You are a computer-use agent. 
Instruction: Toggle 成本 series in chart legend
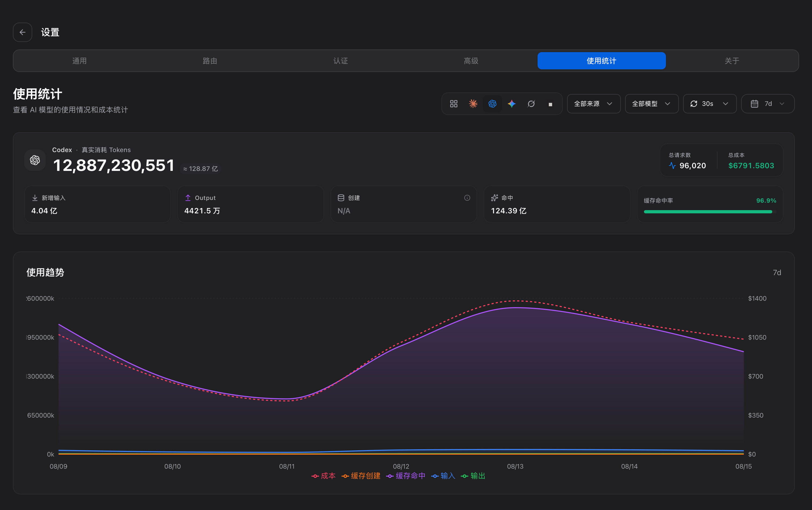click(x=324, y=476)
